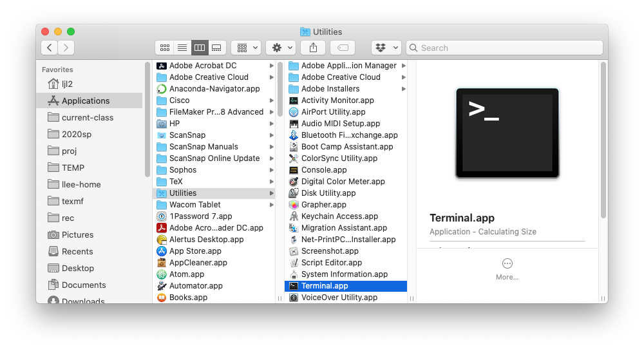Image resolution: width=644 pixels, height=351 pixels.
Task: Open the Dropbox toolbar dropdown
Action: pos(386,48)
